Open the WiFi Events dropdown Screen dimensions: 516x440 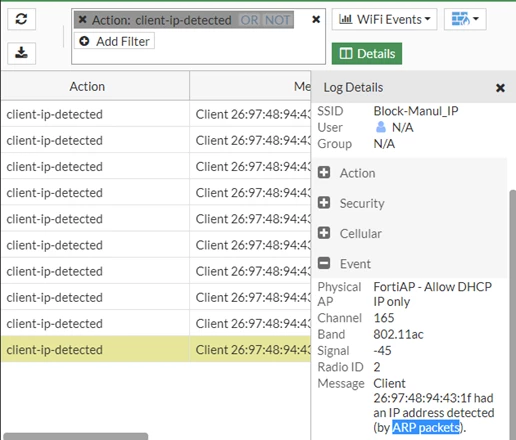tap(384, 19)
